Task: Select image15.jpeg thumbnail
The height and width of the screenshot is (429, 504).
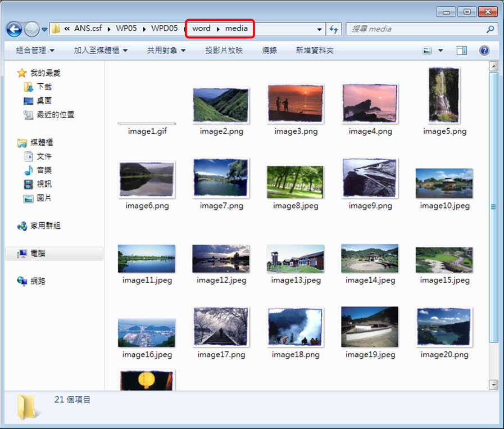Action: pos(444,260)
